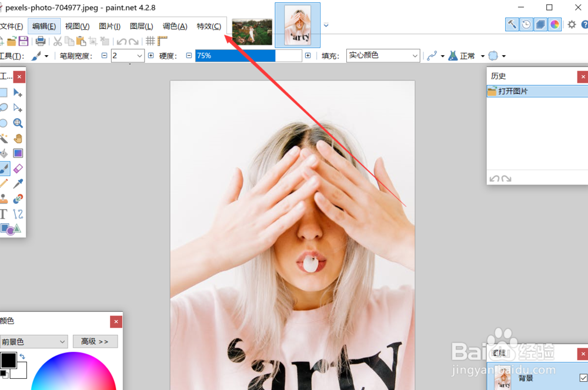Close the 颜色 colors panel
Viewport: 588px width, 390px height.
(x=116, y=321)
